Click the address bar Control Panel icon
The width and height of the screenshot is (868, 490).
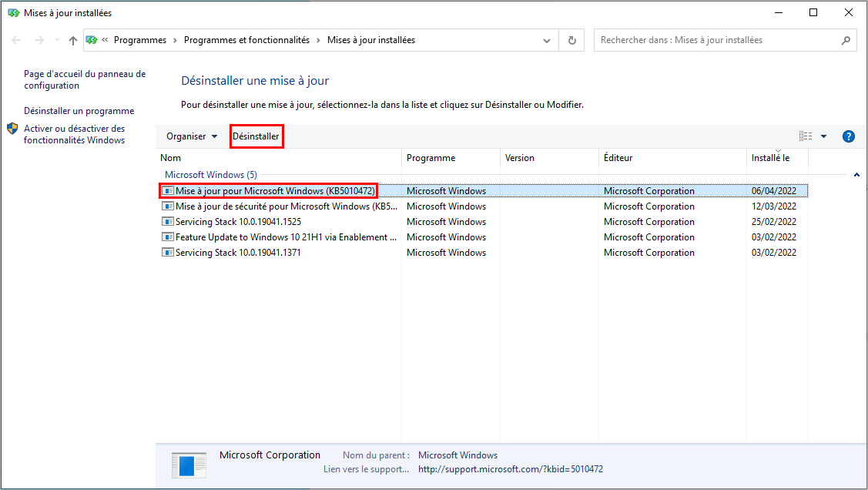pos(92,40)
